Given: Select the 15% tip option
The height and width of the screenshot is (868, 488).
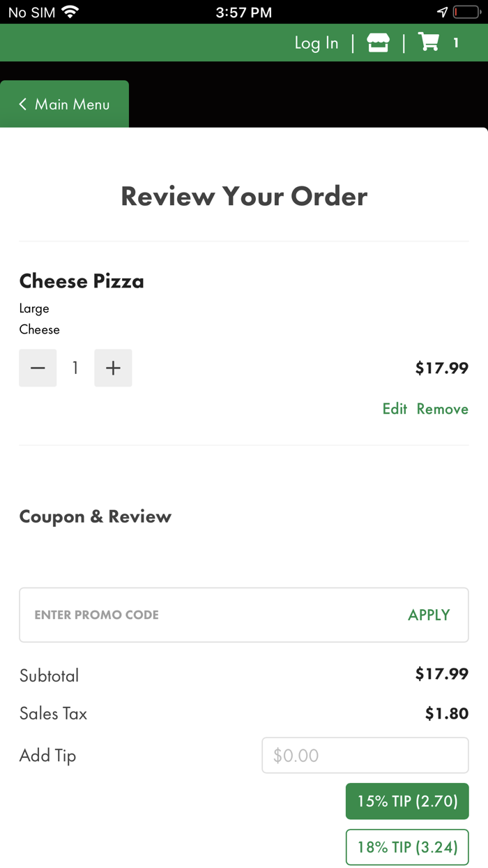Looking at the screenshot, I should point(407,801).
